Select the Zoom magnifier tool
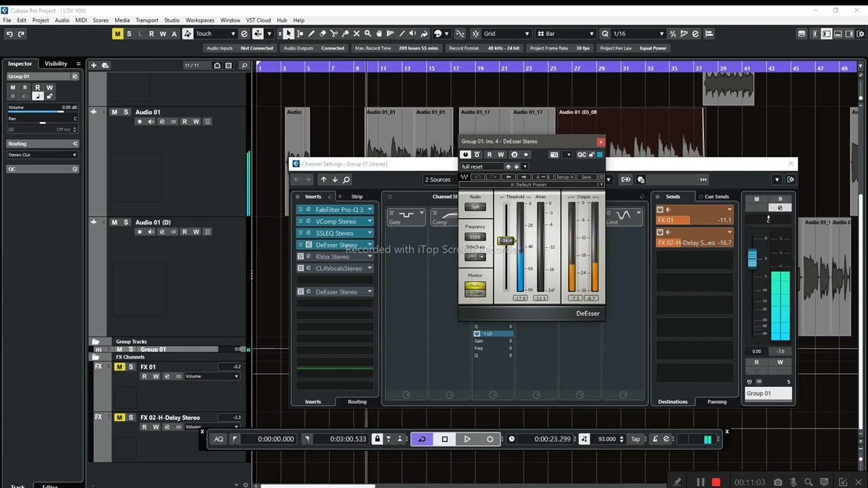Screen dimensions: 868x488 click(368, 33)
